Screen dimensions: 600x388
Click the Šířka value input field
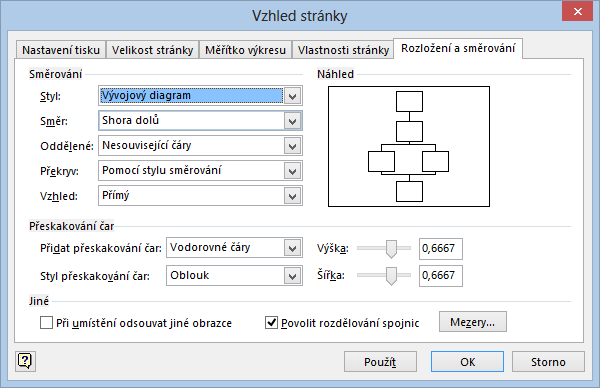point(441,276)
